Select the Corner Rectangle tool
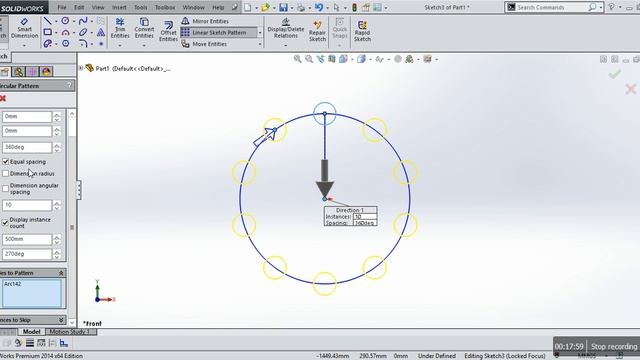 click(x=47, y=32)
